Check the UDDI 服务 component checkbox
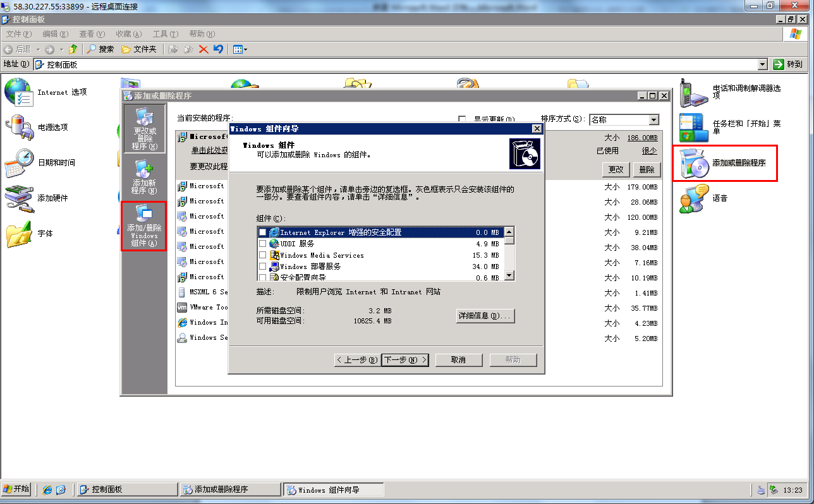 pyautogui.click(x=263, y=244)
